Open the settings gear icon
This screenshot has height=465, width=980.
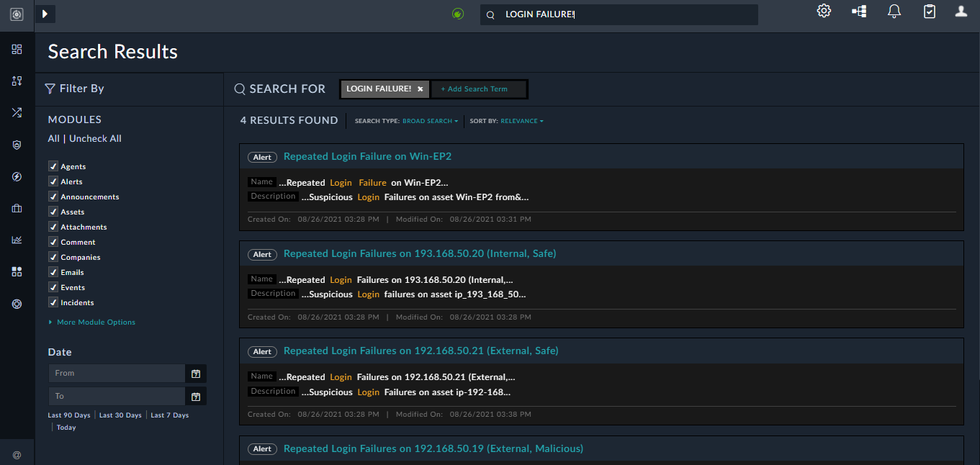tap(823, 10)
